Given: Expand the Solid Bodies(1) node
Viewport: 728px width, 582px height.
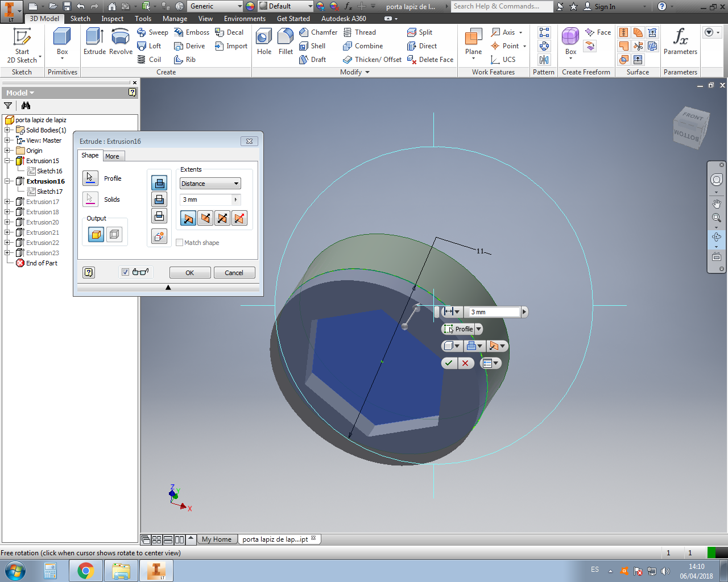Looking at the screenshot, I should (x=7, y=130).
